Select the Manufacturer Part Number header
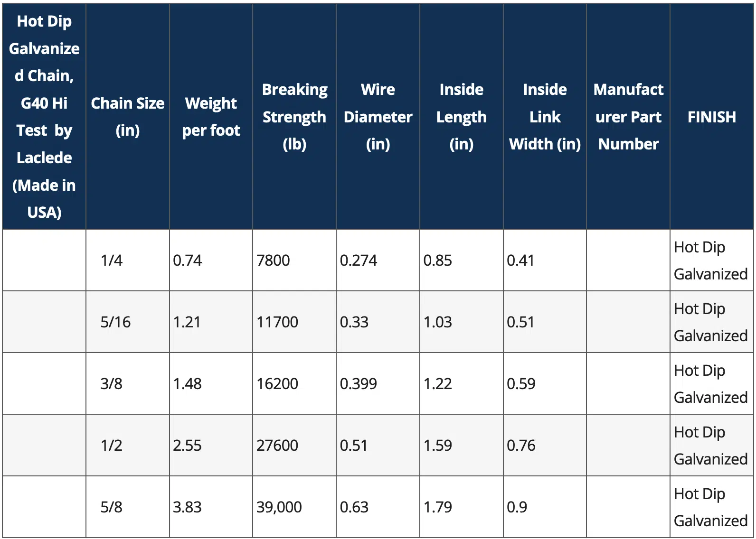The height and width of the screenshot is (539, 756). click(x=628, y=117)
